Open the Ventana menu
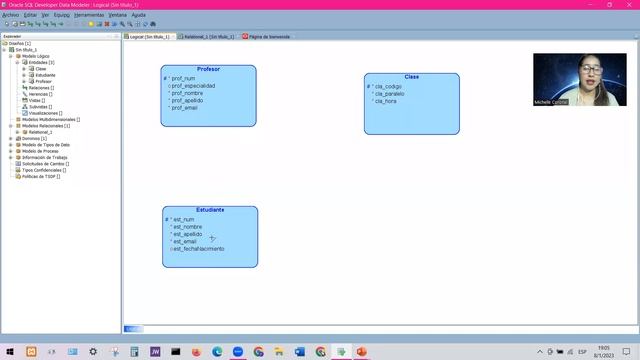The width and height of the screenshot is (640, 360). (118, 15)
